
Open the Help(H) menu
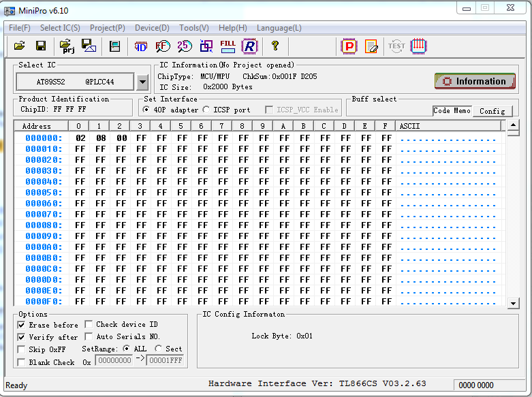point(233,28)
